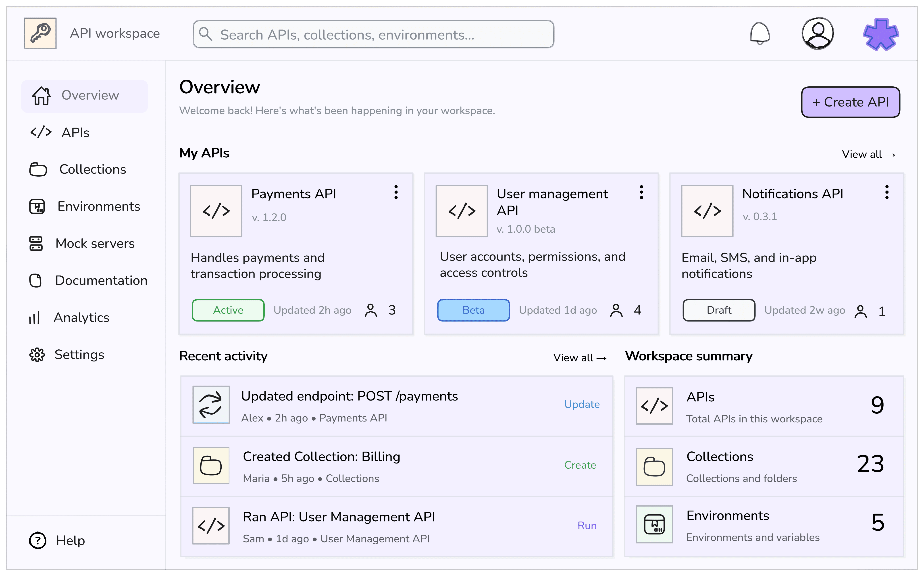Open Analytics from the sidebar
Screen dimensions: 924x576
click(70, 317)
